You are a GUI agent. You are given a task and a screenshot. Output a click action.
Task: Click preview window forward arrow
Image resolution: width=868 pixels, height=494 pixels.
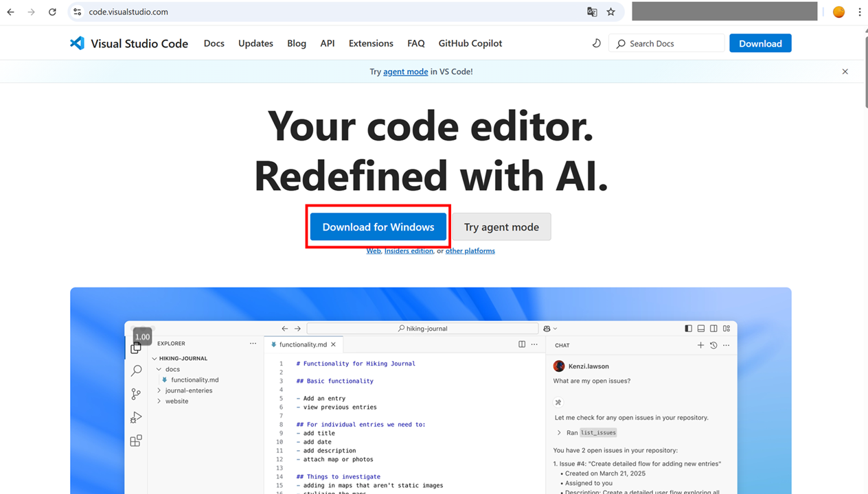(297, 329)
